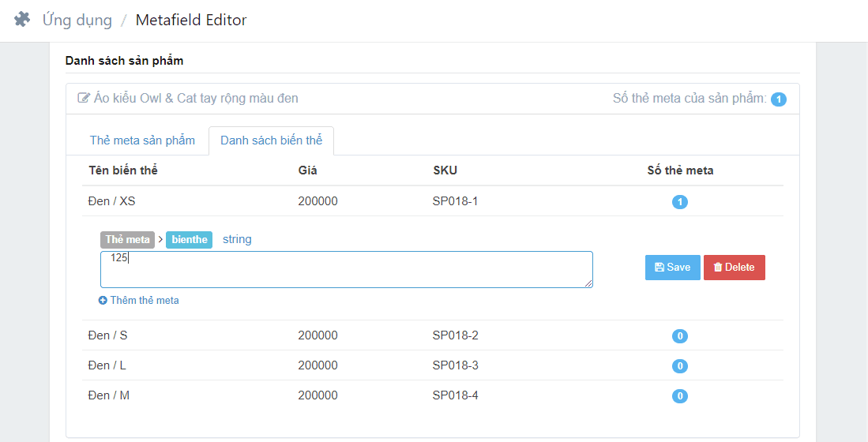The height and width of the screenshot is (442, 868).
Task: Expand the Đen / M variant row
Action: (x=109, y=395)
